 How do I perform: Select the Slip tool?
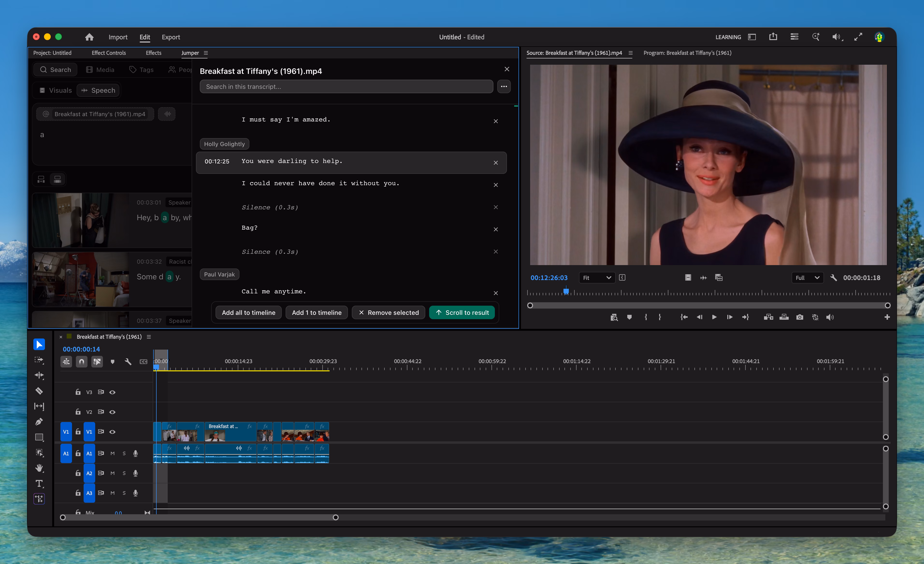[x=39, y=406]
